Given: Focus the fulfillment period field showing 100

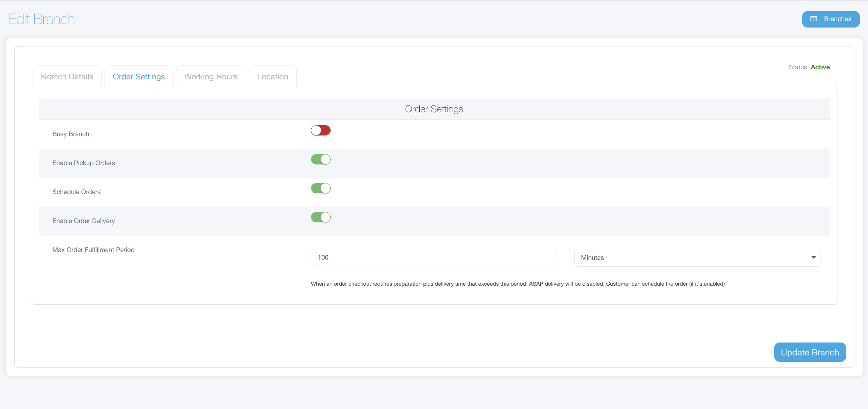Looking at the screenshot, I should pos(434,257).
